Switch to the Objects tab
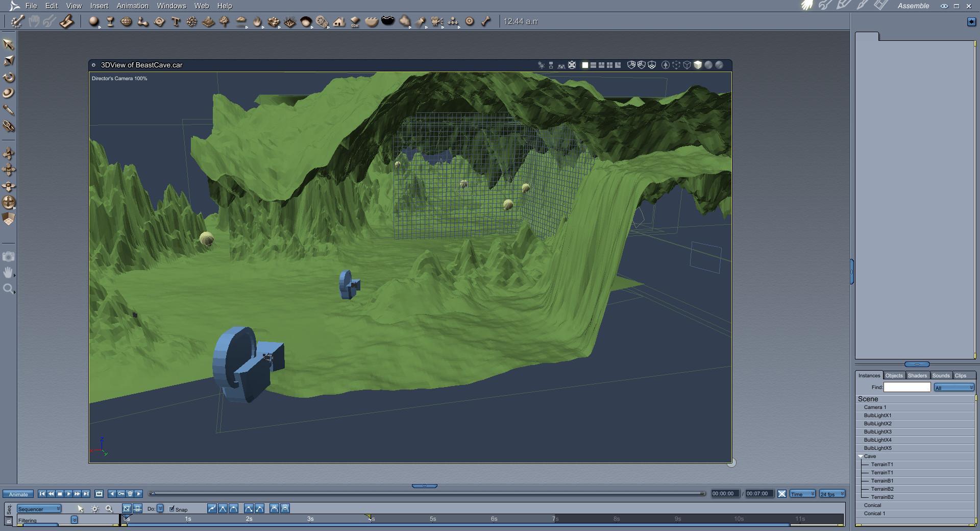 [894, 376]
